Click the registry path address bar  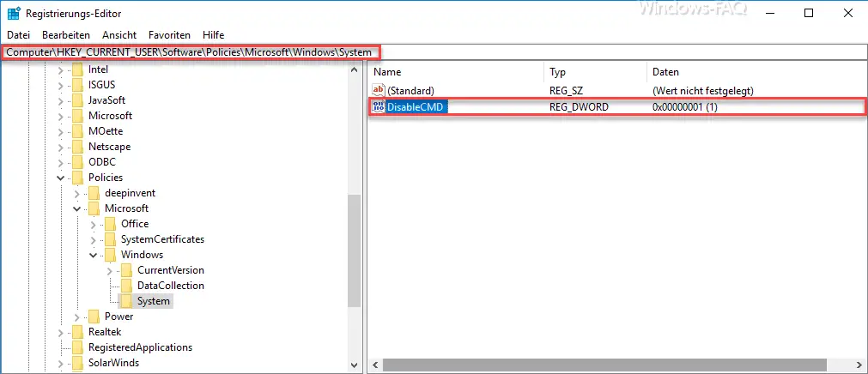tap(434, 52)
